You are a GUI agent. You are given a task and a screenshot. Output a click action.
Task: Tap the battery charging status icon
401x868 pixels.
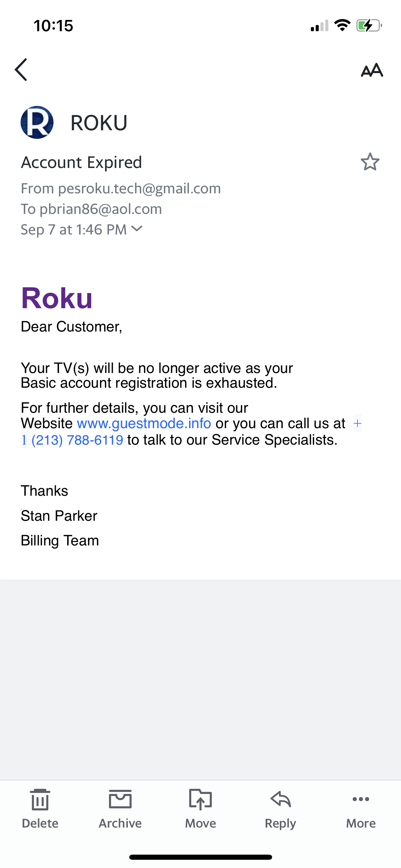click(x=369, y=26)
